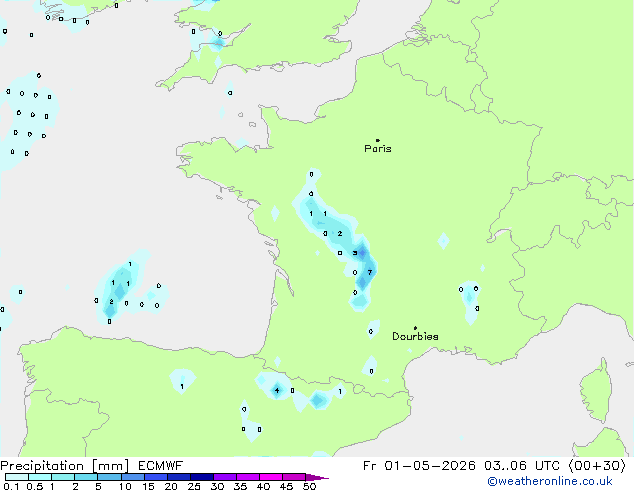Select the Dourbies location dot marker

[415, 328]
